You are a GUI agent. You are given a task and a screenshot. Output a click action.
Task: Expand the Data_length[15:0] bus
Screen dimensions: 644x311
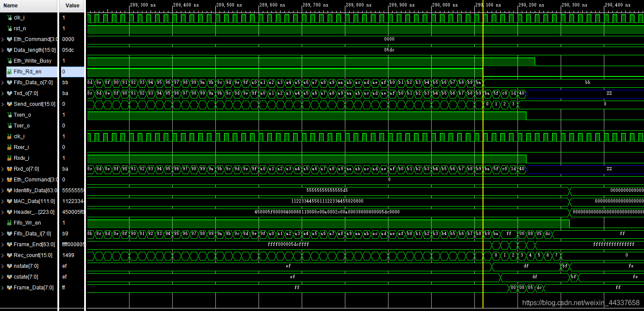[x=3, y=50]
